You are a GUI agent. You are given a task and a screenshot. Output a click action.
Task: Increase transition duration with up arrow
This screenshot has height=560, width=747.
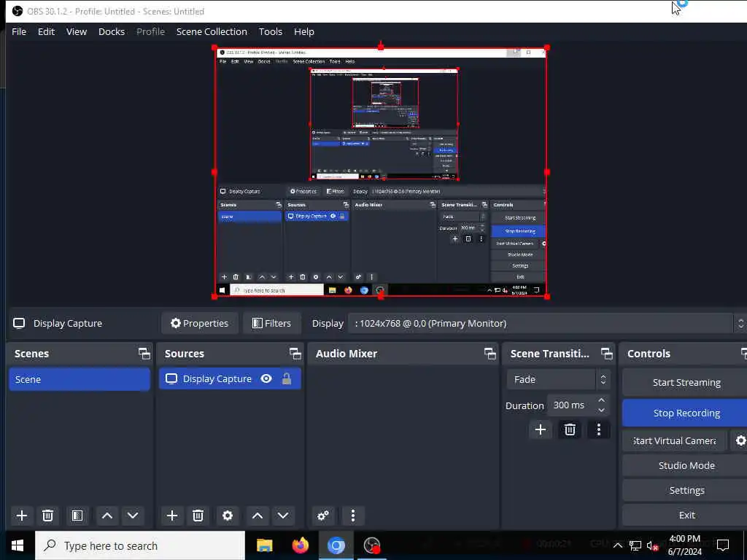coord(601,400)
